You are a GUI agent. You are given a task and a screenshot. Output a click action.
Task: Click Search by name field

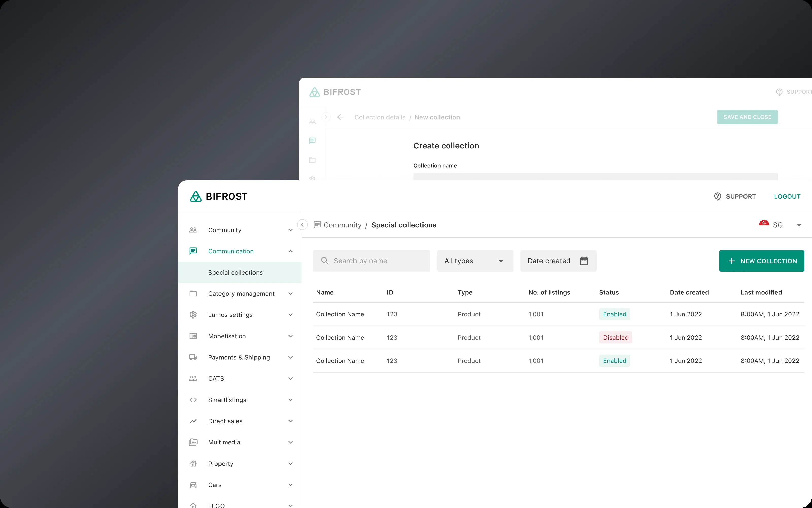point(371,261)
